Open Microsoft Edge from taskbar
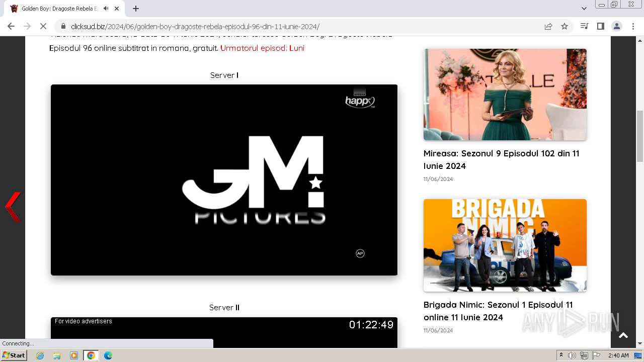 click(x=108, y=355)
